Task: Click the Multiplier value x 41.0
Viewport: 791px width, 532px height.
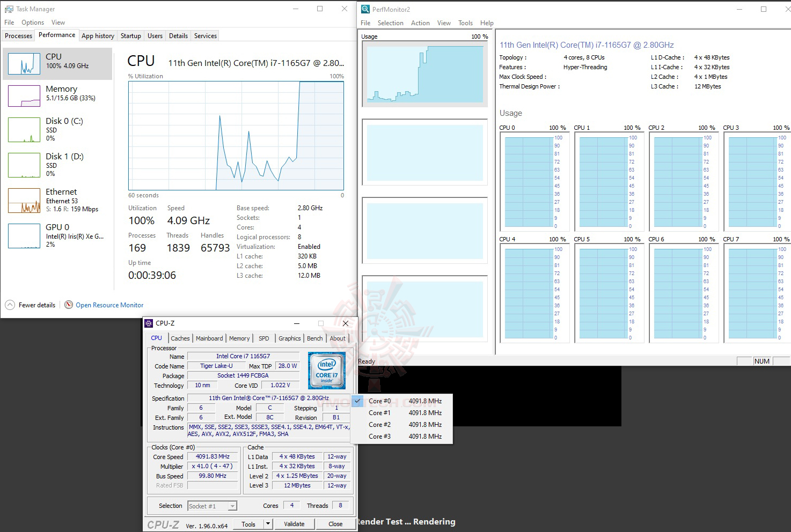Action: [x=213, y=467]
